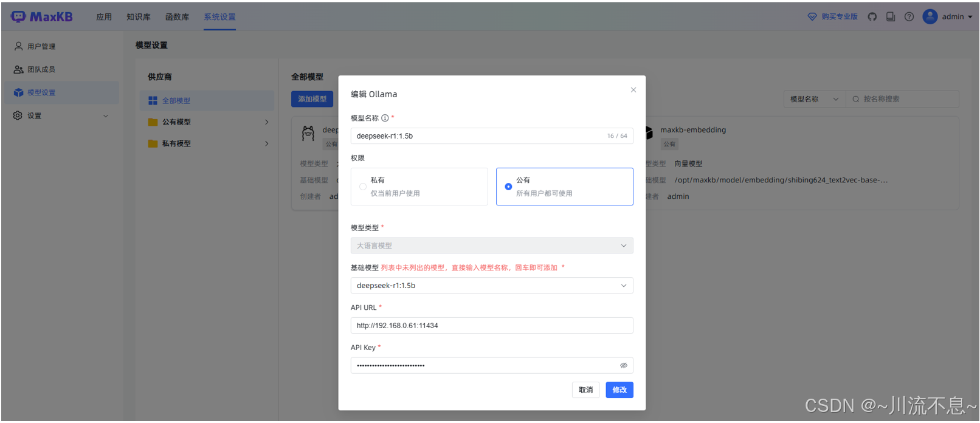Click the 用户管理 user icon

click(19, 46)
